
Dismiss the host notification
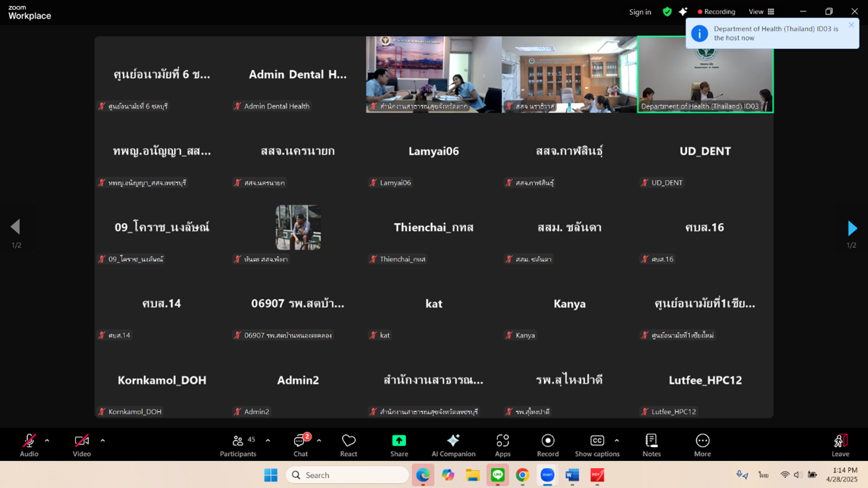pyautogui.click(x=851, y=25)
